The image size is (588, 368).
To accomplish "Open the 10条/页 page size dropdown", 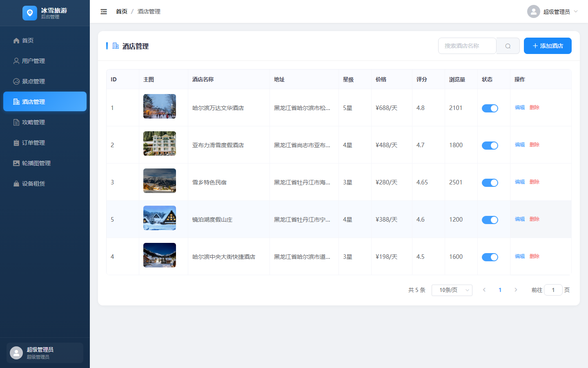I will tap(452, 290).
